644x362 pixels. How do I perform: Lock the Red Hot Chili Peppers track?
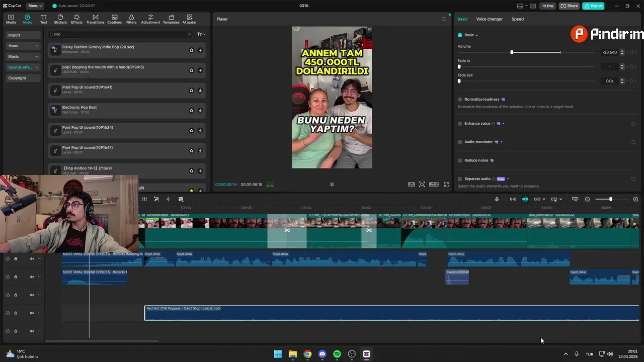point(16,313)
